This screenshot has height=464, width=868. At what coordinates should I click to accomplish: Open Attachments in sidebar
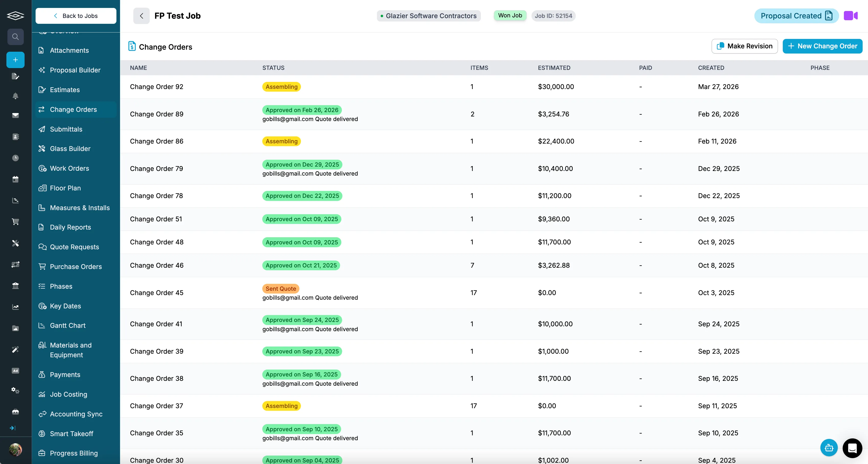click(x=76, y=50)
